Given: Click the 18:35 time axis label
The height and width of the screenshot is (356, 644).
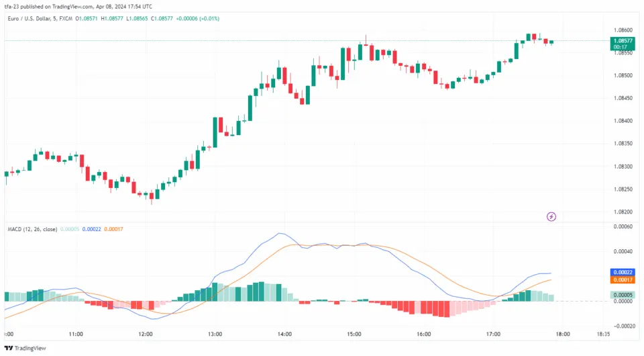Looking at the screenshot, I should pos(603,333).
